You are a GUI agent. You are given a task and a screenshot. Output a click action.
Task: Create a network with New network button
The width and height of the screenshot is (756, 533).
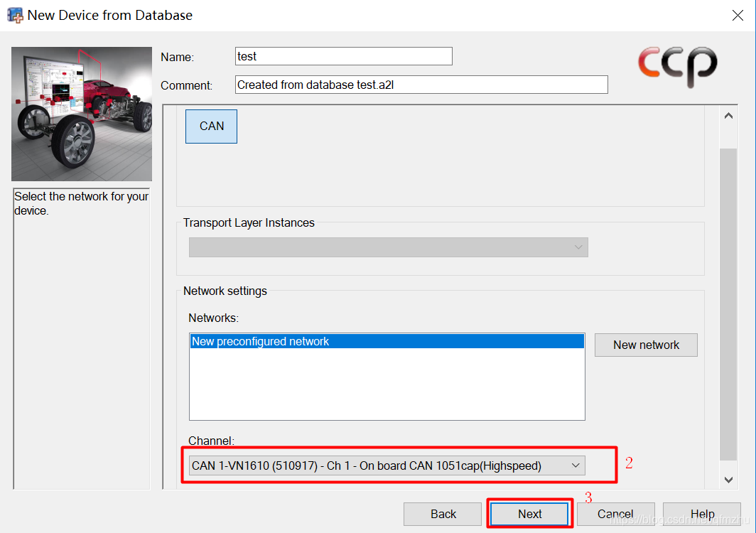pyautogui.click(x=646, y=345)
